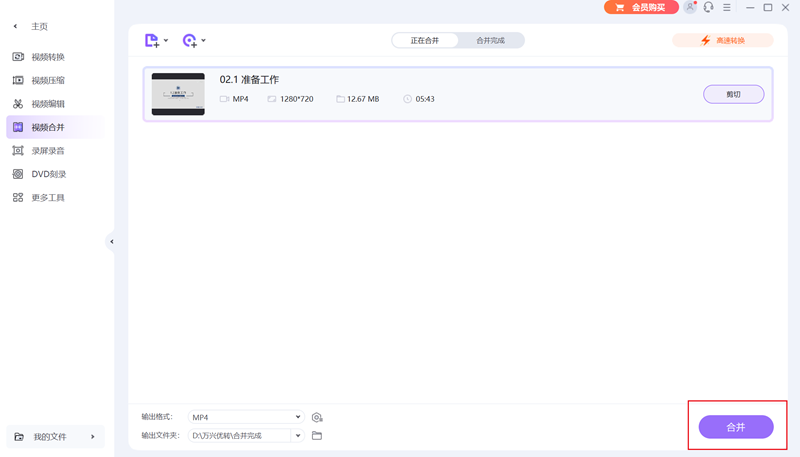Click the 更多工具 grid icon
The width and height of the screenshot is (800, 457).
(x=18, y=197)
